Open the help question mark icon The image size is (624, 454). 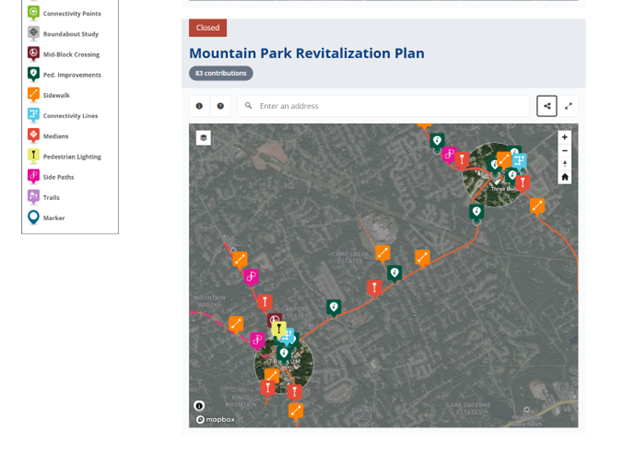click(x=220, y=106)
